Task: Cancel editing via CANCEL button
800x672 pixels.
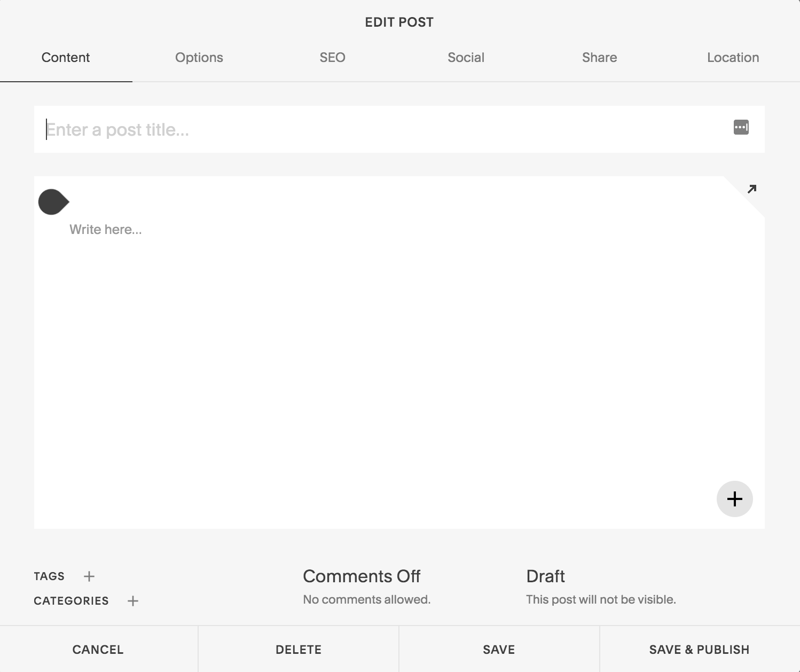Action: tap(98, 650)
